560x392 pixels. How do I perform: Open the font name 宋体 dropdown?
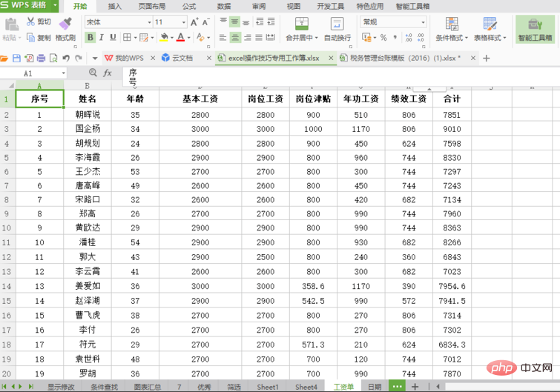click(x=149, y=22)
